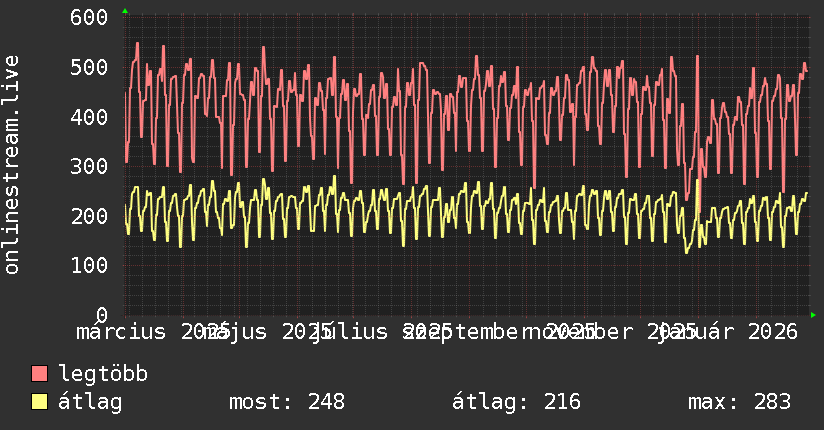The image size is (824, 430).
Task: Click the 'március 2025' x-axis label
Action: click(152, 332)
